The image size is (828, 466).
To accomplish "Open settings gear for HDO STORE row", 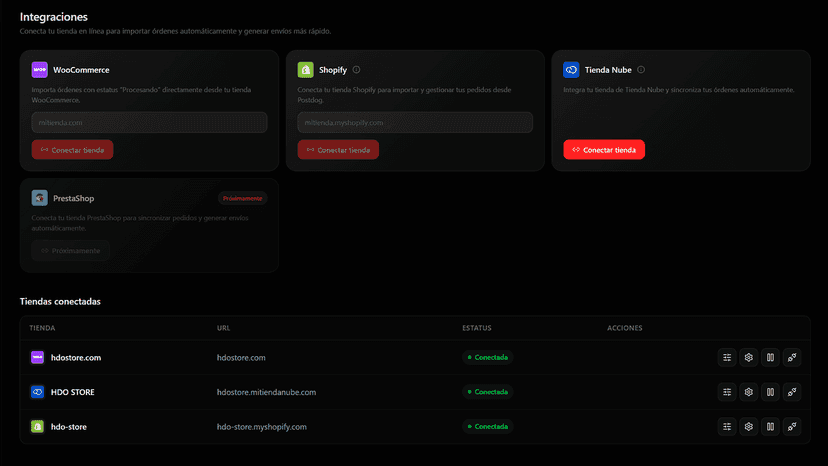I will click(749, 392).
